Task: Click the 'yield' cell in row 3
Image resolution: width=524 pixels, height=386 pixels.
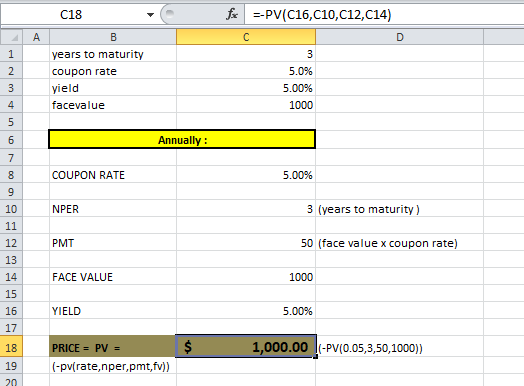Action: pos(113,88)
